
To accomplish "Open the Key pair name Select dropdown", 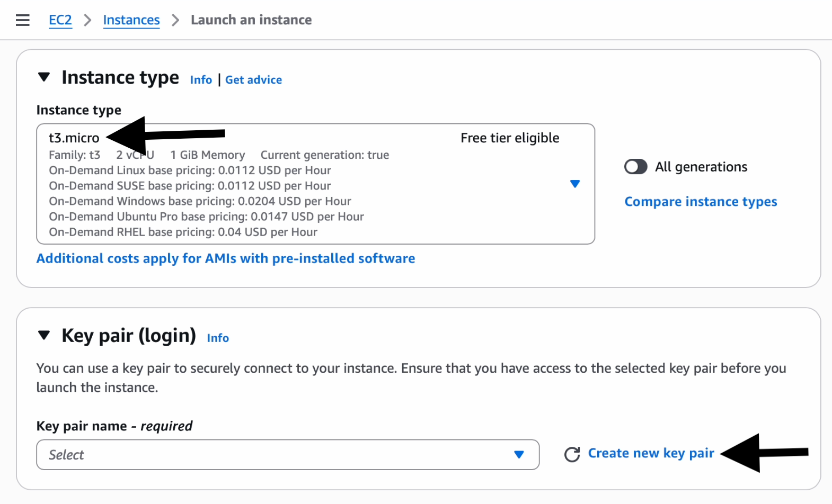I will click(x=288, y=455).
